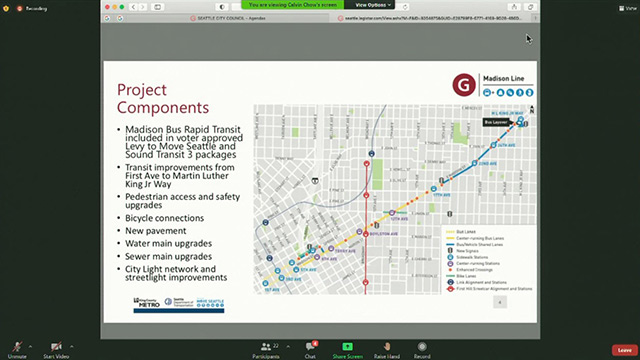Click the BOYLSTON AVE station marker
640x360 pixels.
pos(360,232)
